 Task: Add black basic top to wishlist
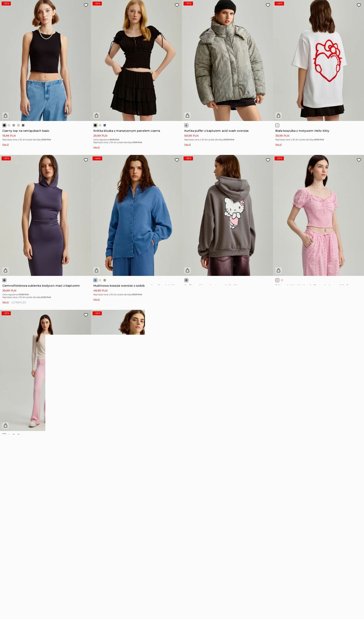86,5
